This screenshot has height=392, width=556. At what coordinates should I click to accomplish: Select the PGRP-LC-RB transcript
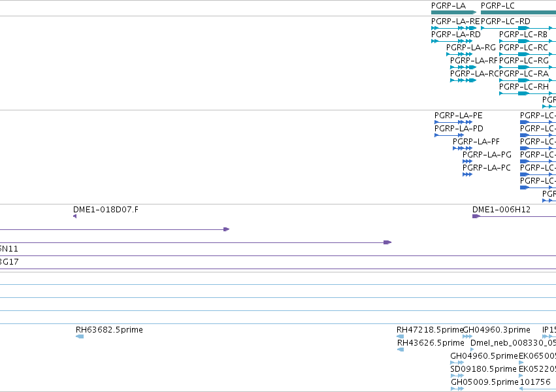(527, 41)
